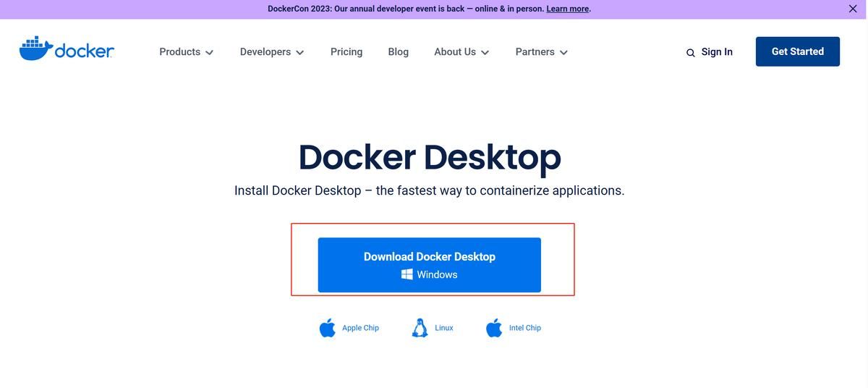
Task: Click the Linux penguin icon
Action: tap(420, 328)
